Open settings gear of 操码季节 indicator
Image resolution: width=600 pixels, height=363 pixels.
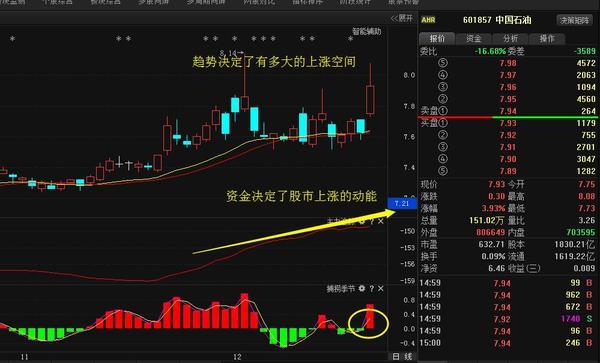pyautogui.click(x=362, y=288)
